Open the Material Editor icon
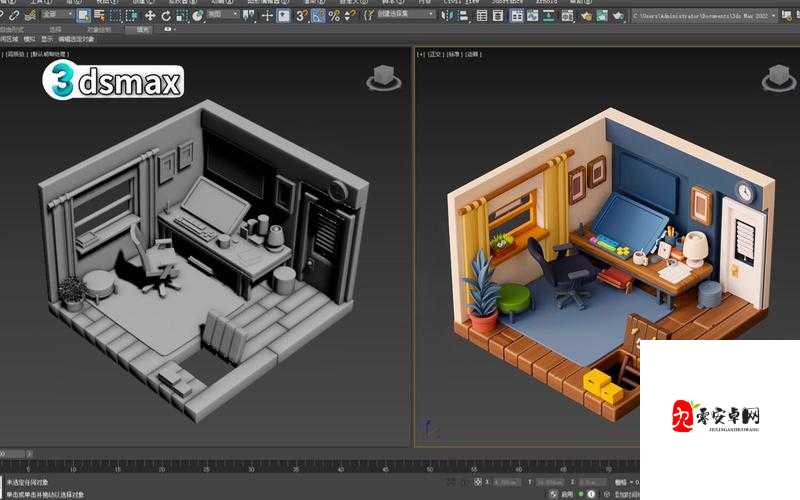 tap(567, 16)
